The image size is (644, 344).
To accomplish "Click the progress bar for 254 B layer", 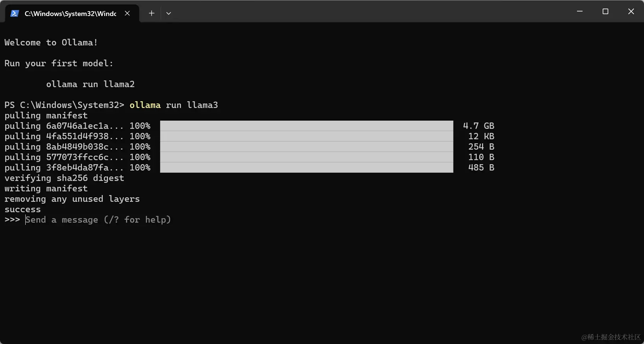I will pos(307,147).
